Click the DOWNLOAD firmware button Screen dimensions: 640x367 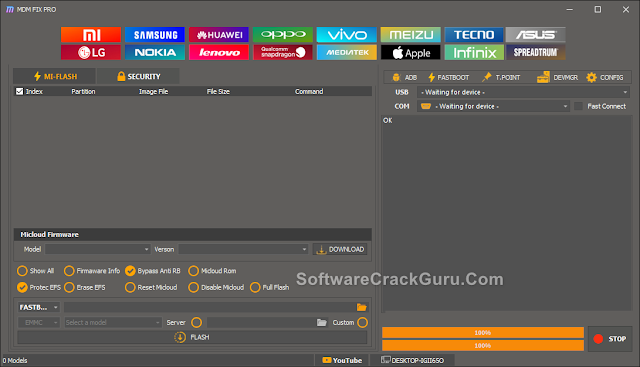point(340,249)
